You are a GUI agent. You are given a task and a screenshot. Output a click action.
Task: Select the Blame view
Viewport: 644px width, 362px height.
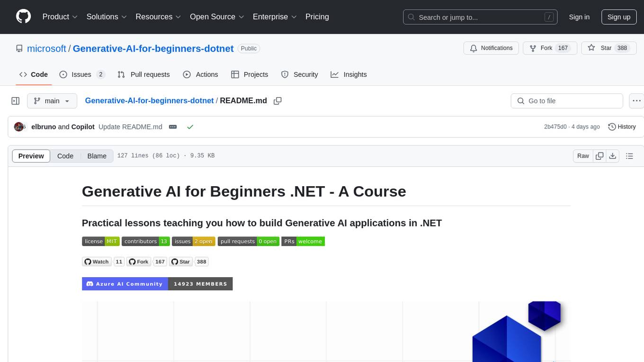pos(97,156)
